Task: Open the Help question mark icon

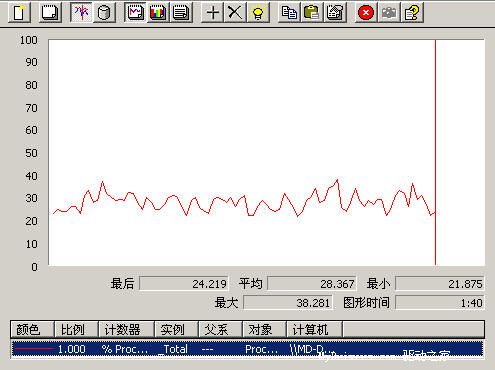Action: pyautogui.click(x=412, y=13)
